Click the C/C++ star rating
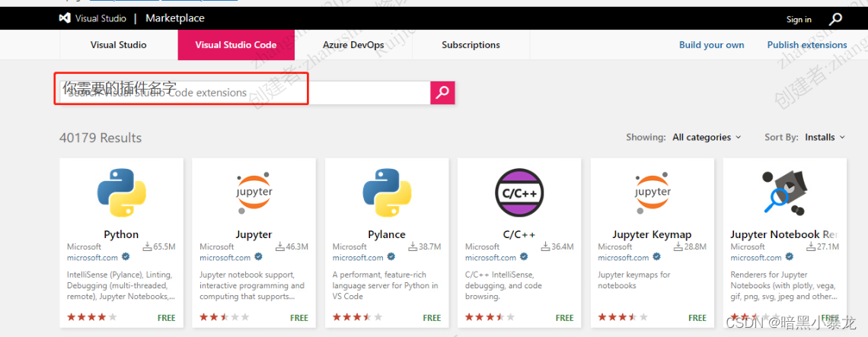This screenshot has width=868, height=337. 490,317
